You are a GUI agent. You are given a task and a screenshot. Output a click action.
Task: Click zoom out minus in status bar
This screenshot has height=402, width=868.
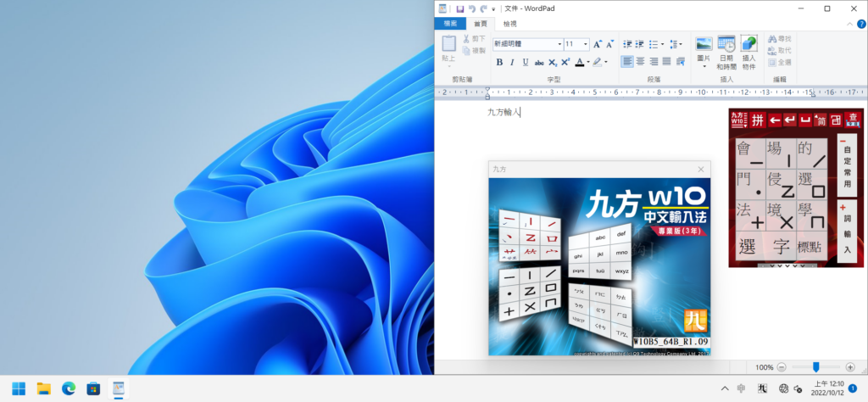pos(782,367)
